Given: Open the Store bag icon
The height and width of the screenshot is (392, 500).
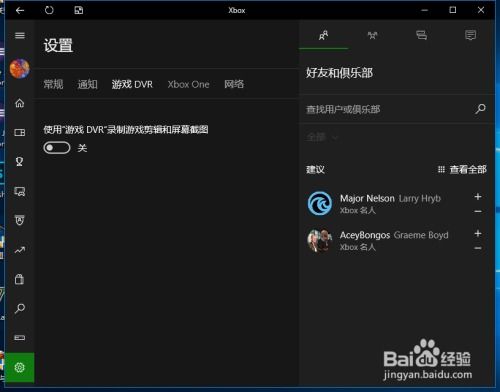Looking at the screenshot, I should point(20,279).
